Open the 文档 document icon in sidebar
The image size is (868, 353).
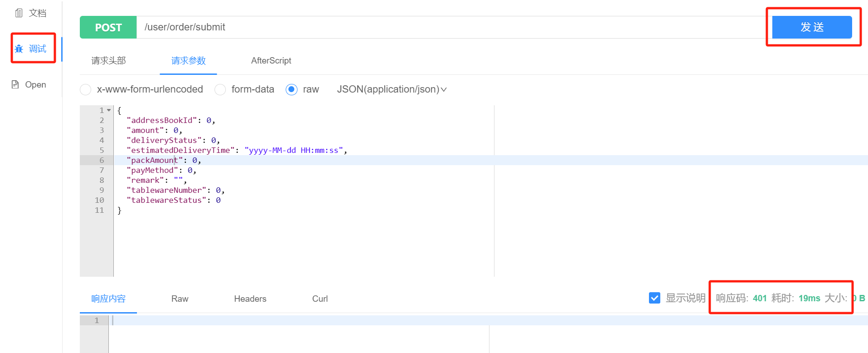pos(19,13)
